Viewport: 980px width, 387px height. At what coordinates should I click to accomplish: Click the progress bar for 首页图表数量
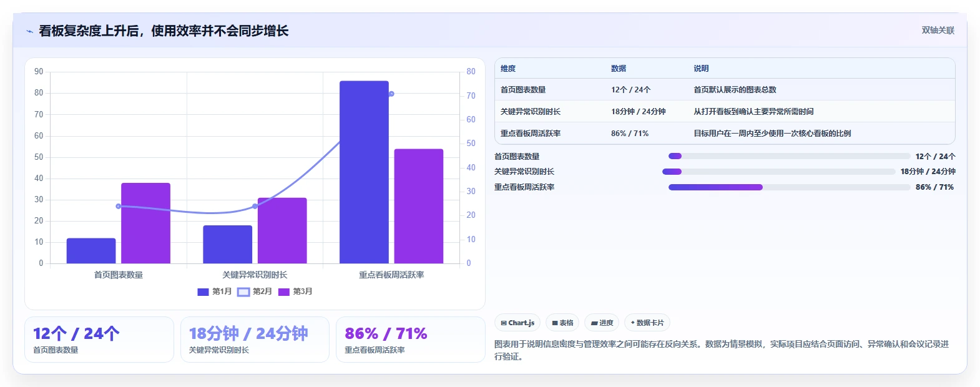pos(789,156)
